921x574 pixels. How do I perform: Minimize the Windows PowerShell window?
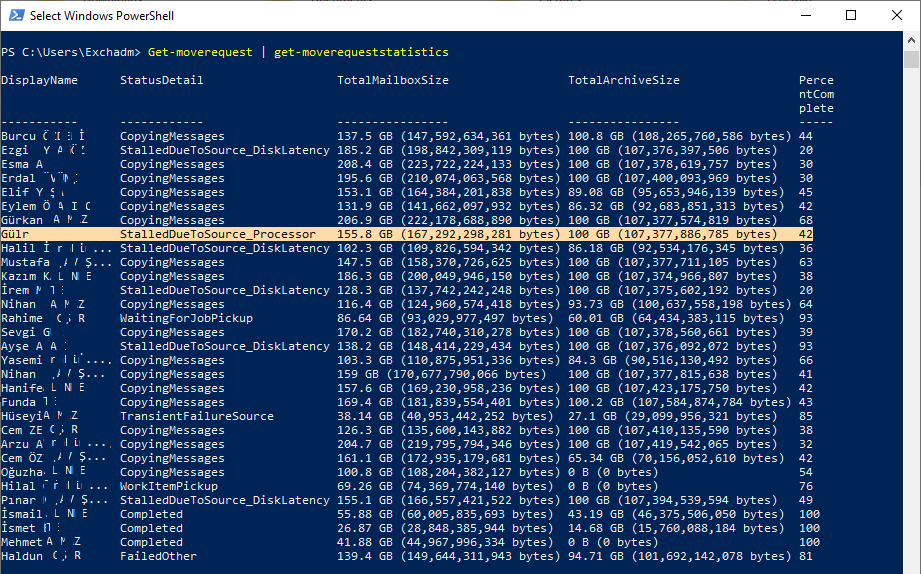806,15
